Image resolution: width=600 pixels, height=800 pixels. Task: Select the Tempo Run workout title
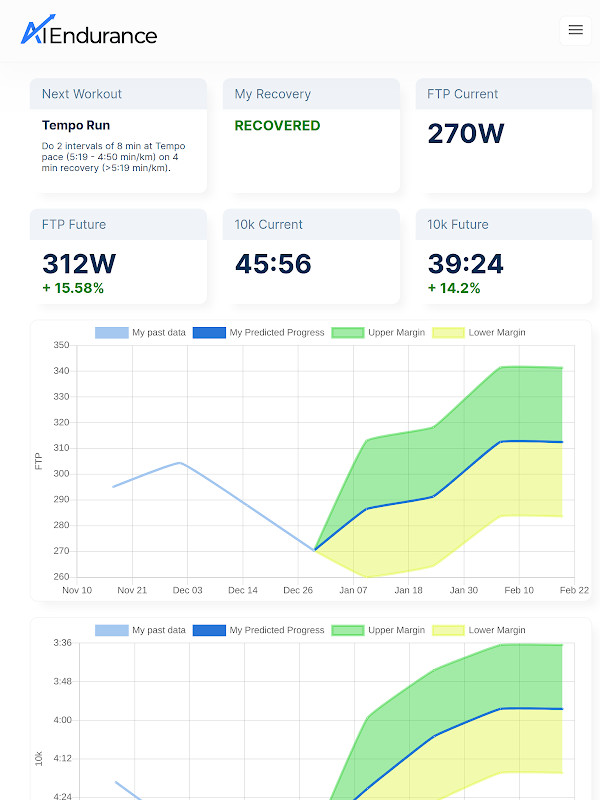click(76, 126)
